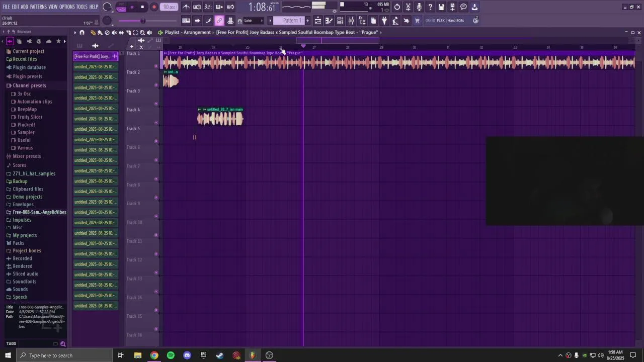Viewport: 644px width, 362px height.
Task: Show the browser starred favorites tab
Action: [x=58, y=41]
